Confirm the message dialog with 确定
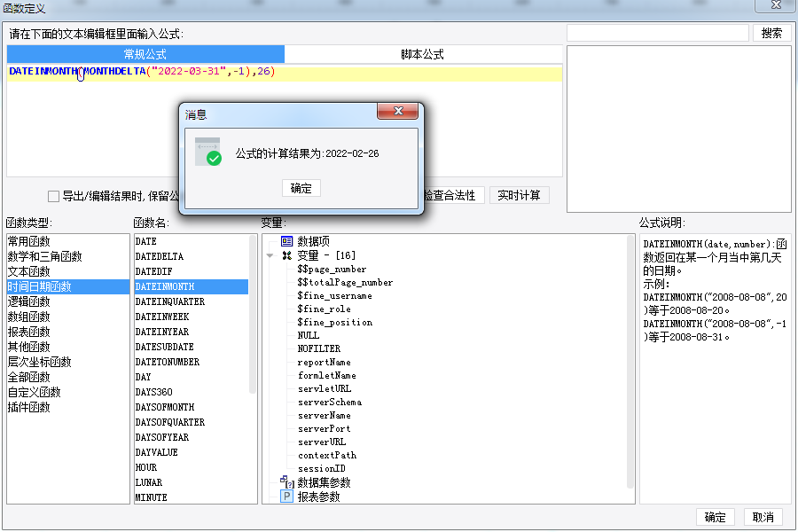The height and width of the screenshot is (532, 798). 301,188
